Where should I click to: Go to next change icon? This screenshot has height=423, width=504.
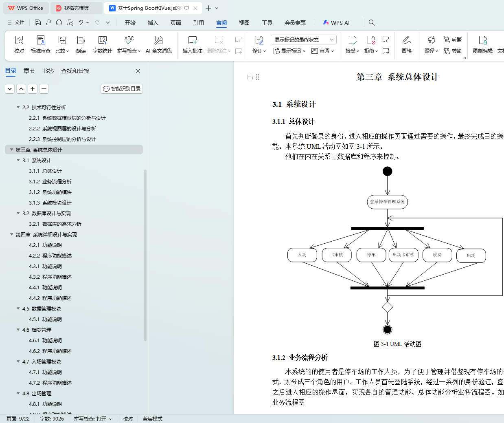pyautogui.click(x=386, y=51)
